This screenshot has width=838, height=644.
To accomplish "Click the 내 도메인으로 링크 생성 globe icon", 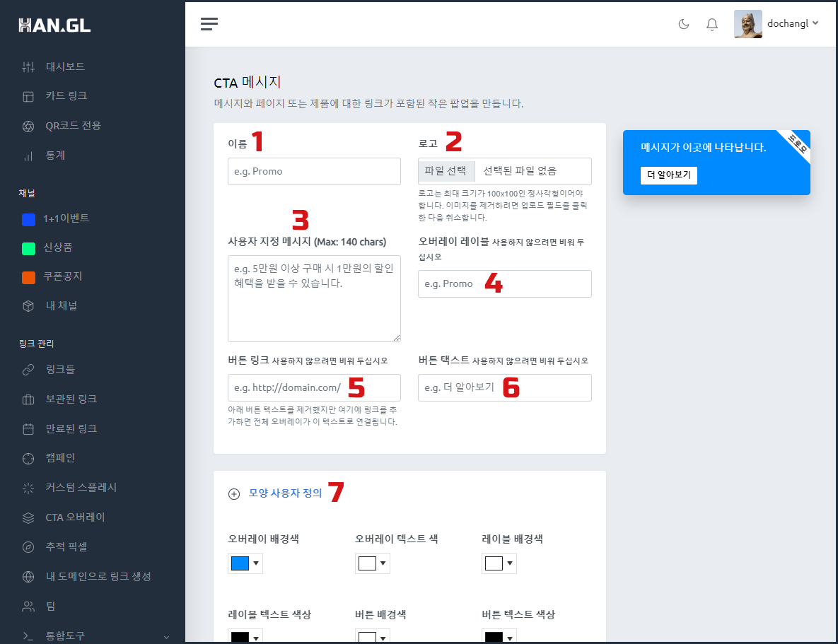I will click(28, 577).
